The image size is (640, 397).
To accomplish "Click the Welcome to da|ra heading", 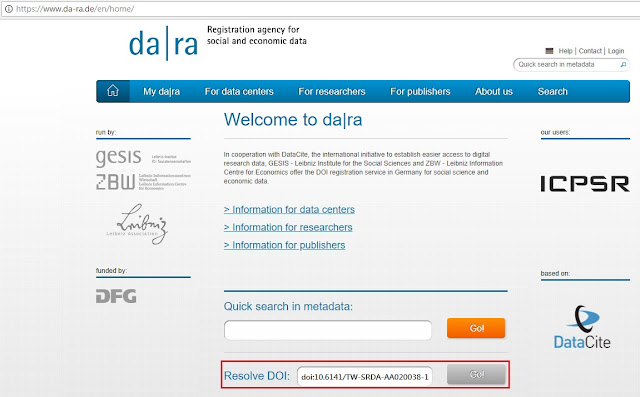I will [293, 120].
